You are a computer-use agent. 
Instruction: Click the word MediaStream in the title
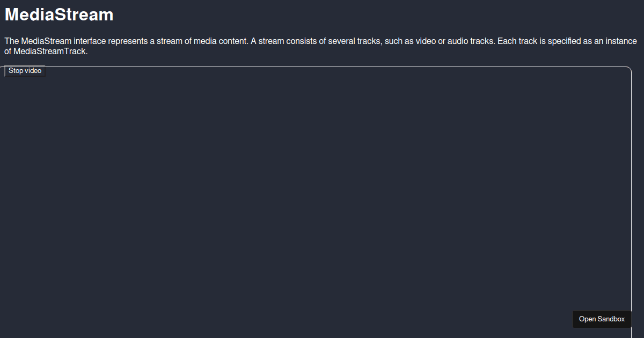coord(59,14)
